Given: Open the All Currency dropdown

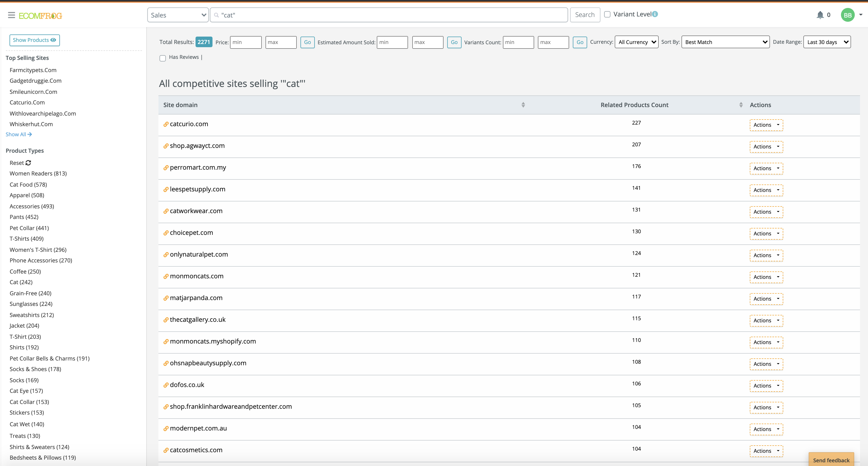Looking at the screenshot, I should point(636,42).
